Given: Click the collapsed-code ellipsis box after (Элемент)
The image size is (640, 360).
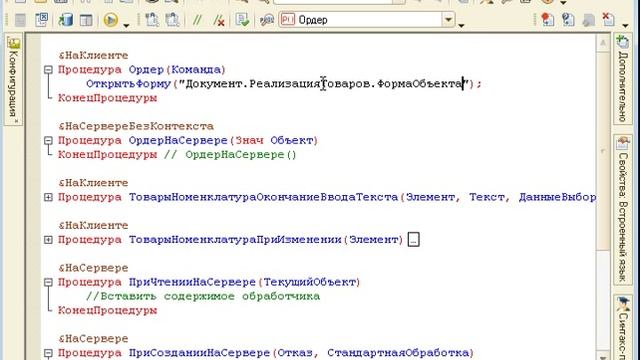Looking at the screenshot, I should click(x=413, y=240).
